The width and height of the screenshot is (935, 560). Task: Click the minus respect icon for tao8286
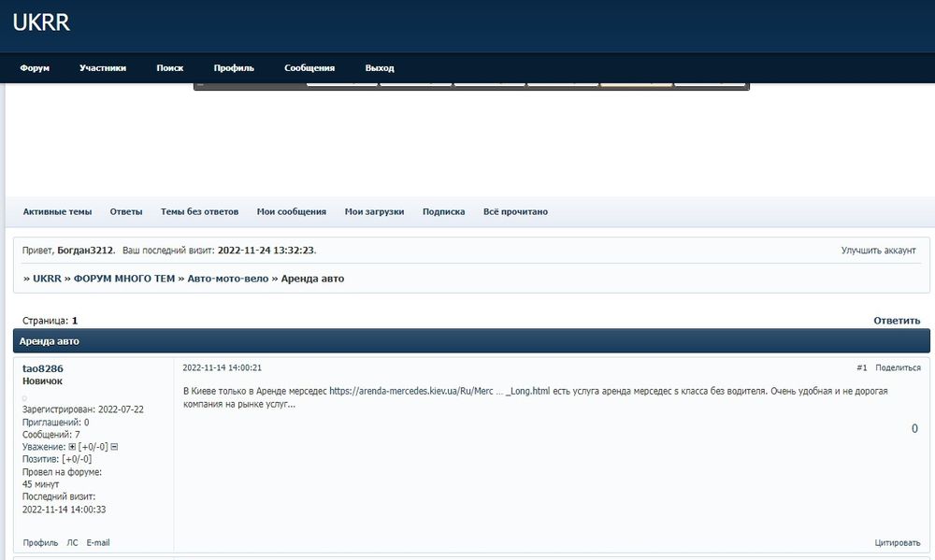coord(114,447)
